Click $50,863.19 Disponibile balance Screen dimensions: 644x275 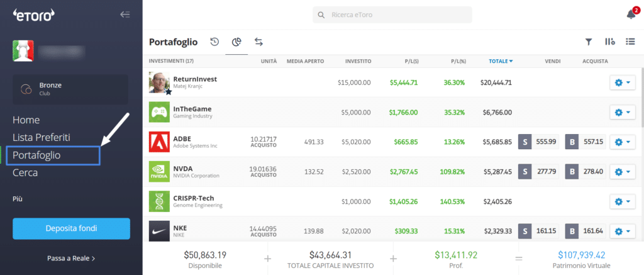[x=205, y=260]
